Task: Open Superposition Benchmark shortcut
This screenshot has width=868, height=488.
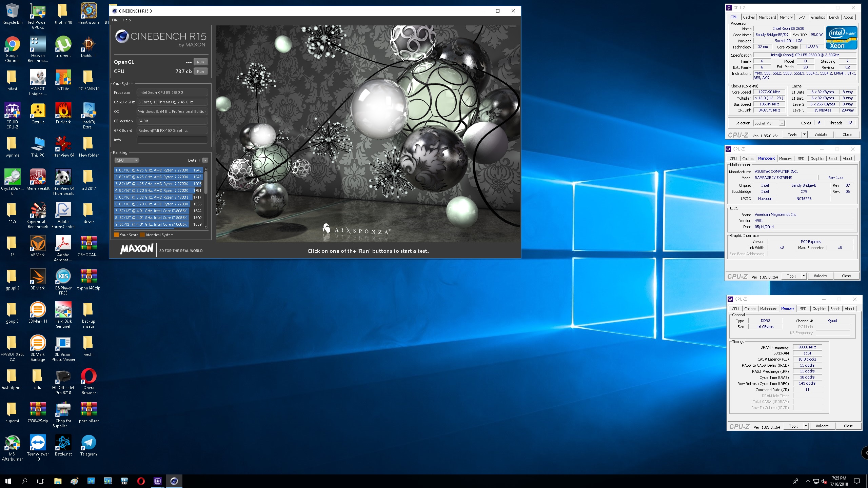Action: pos(38,216)
